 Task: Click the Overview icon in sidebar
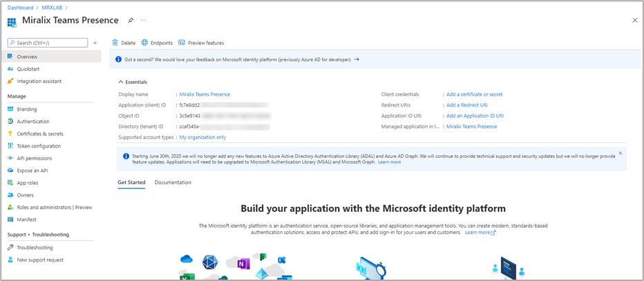10,56
